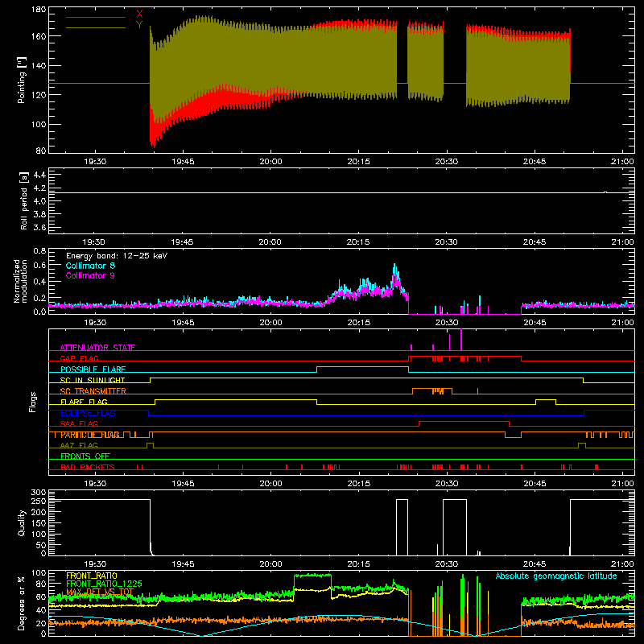Click the 300 tick on Quality axis

click(x=39, y=493)
